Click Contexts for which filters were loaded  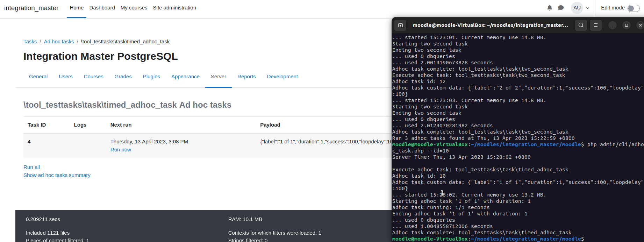tap(275, 233)
